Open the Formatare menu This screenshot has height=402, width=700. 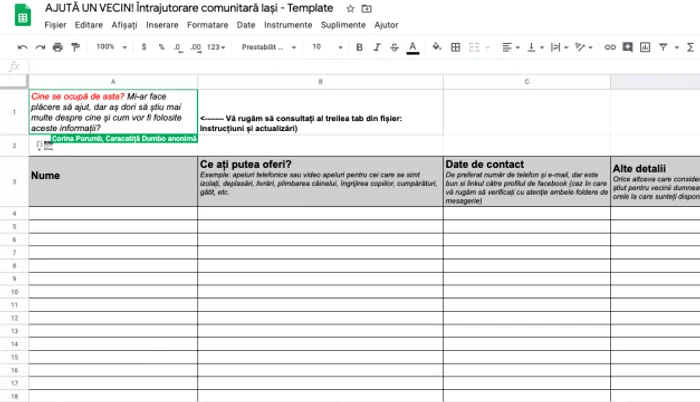click(208, 25)
